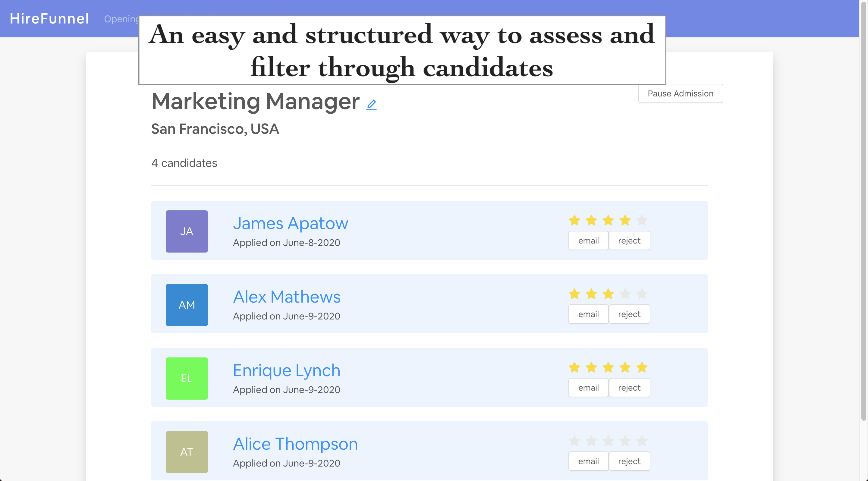Set Alex Mathews rating to four stars
This screenshot has width=868, height=481.
(625, 294)
